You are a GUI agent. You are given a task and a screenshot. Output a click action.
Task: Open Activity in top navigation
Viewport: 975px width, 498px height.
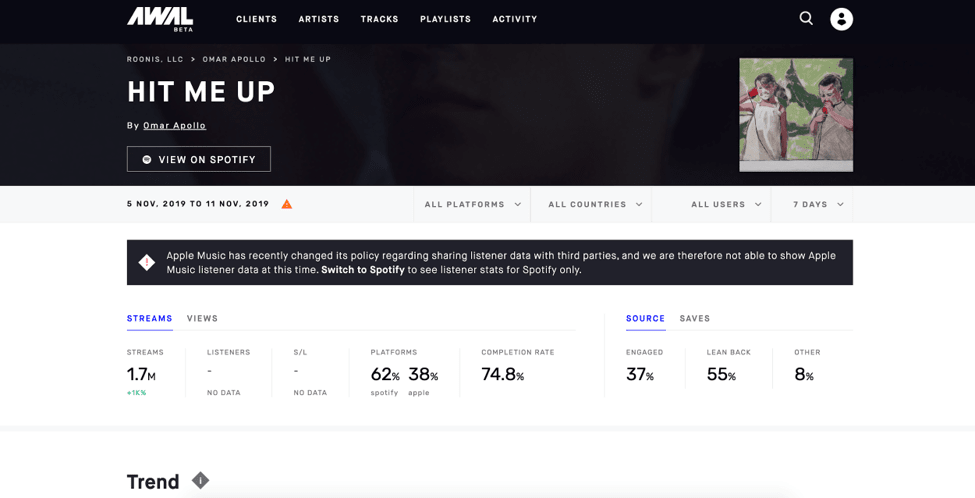point(514,19)
